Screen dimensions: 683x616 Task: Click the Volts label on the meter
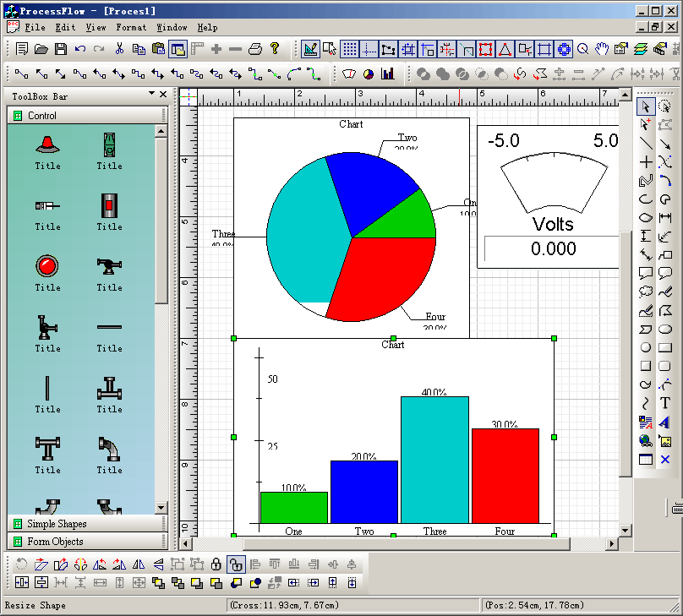coord(553,224)
